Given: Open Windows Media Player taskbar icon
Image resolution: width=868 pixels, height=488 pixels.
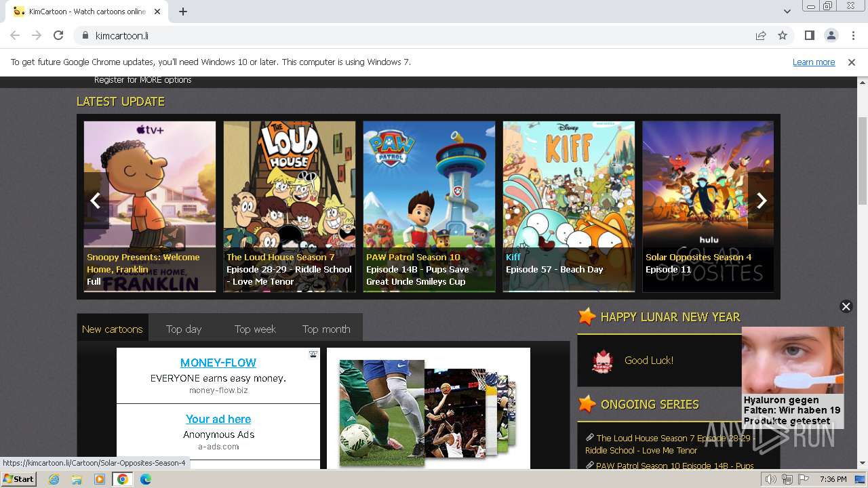Looking at the screenshot, I should pyautogui.click(x=100, y=479).
